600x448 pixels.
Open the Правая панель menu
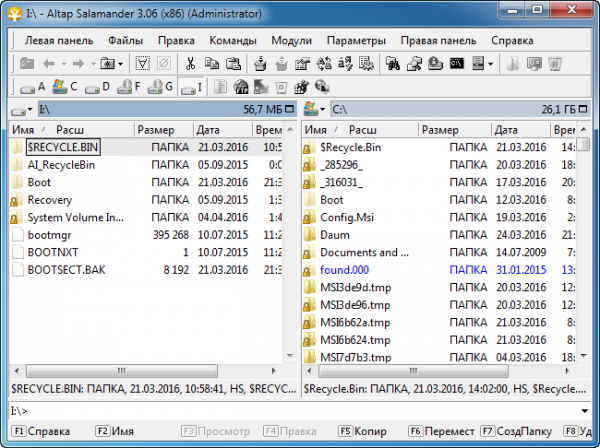[439, 41]
